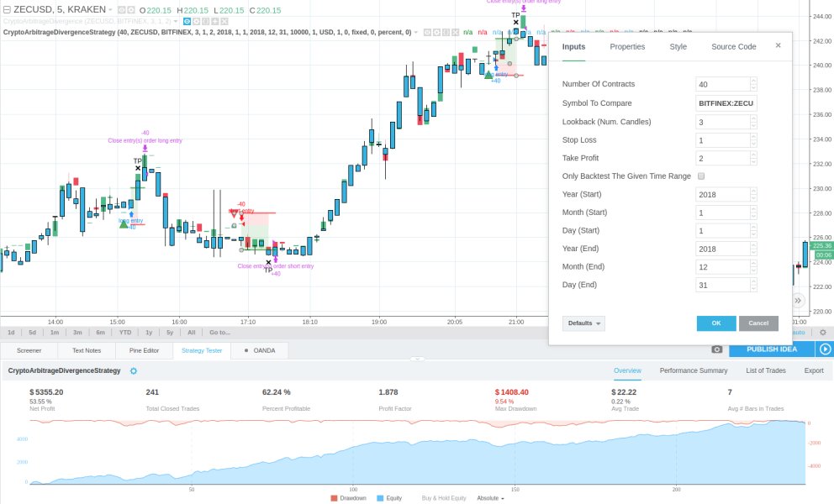This screenshot has height=504, width=834.
Task: Open ZECUSD symbol legend dropdown arrow
Action: point(111,9)
